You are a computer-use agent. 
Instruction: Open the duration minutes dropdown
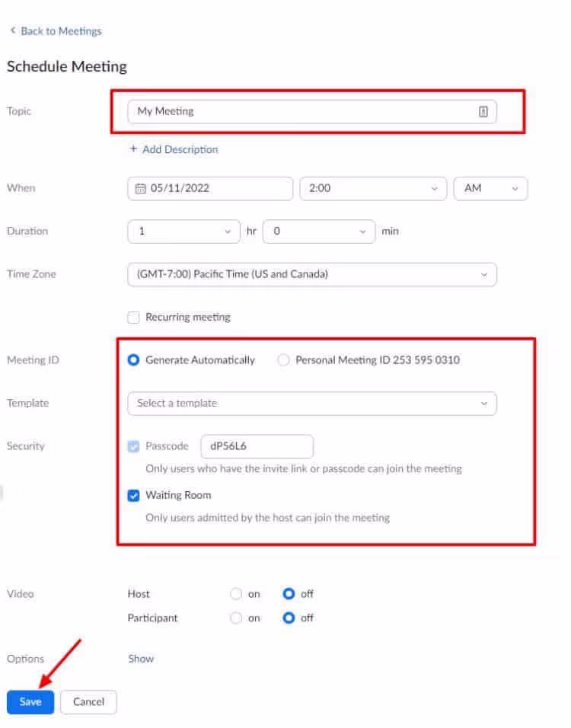[319, 231]
